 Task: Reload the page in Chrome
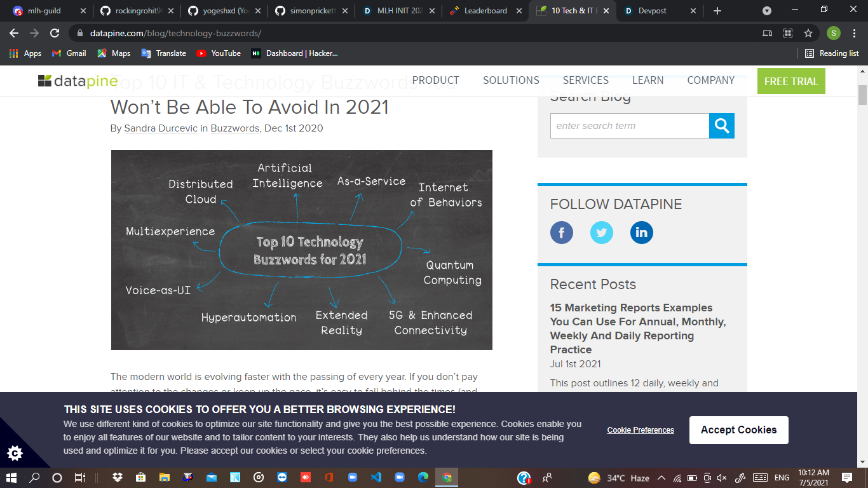(55, 33)
